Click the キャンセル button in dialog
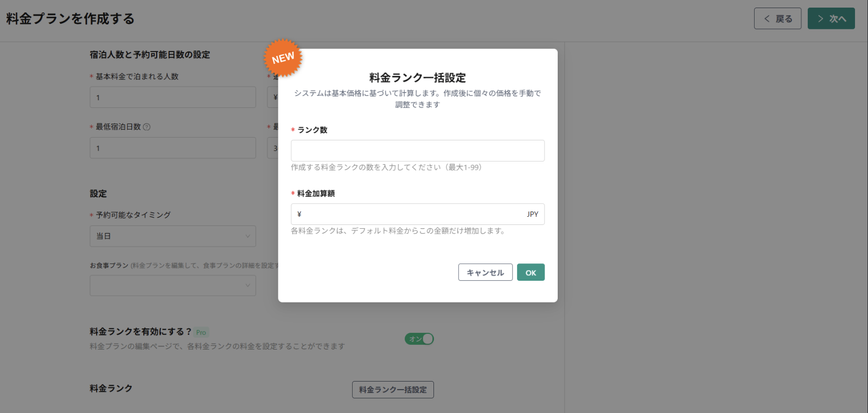 pos(485,272)
